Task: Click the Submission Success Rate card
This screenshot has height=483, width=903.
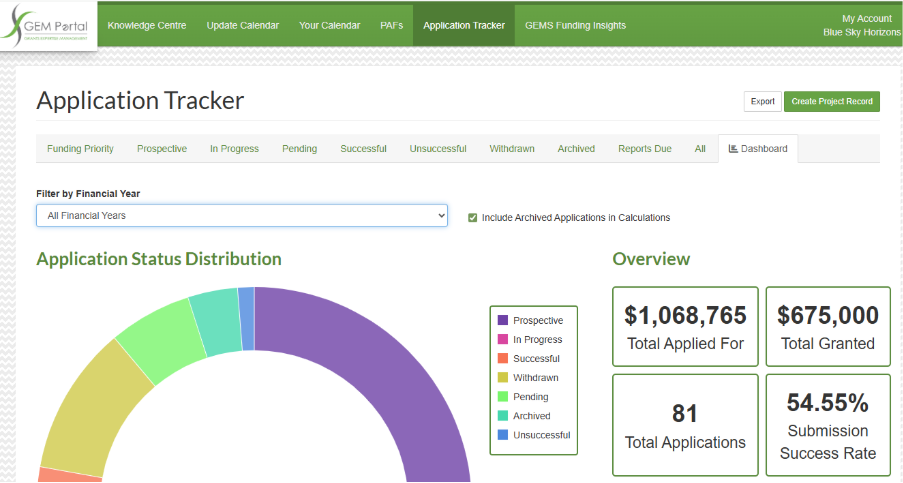Action: [x=827, y=424]
